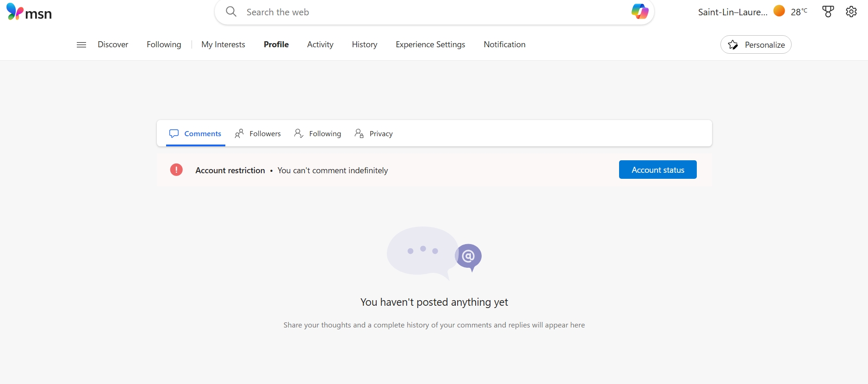Click the 28°C temperature reading
The image size is (868, 384).
pos(799,12)
